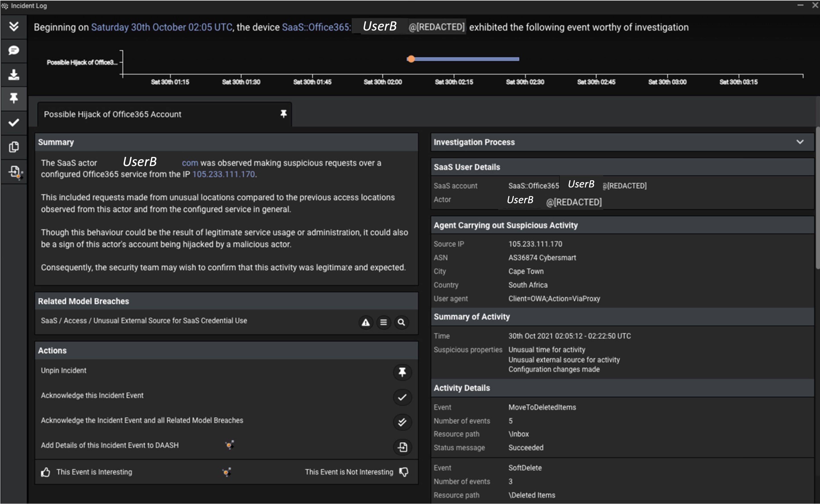Screen dimensions: 820x504
Task: Click the Saturday 30th October 02:05 UTC link
Action: 162,27
